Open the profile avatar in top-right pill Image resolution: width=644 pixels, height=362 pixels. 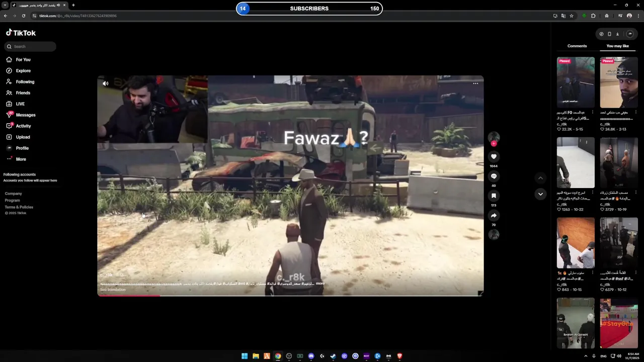point(629,34)
